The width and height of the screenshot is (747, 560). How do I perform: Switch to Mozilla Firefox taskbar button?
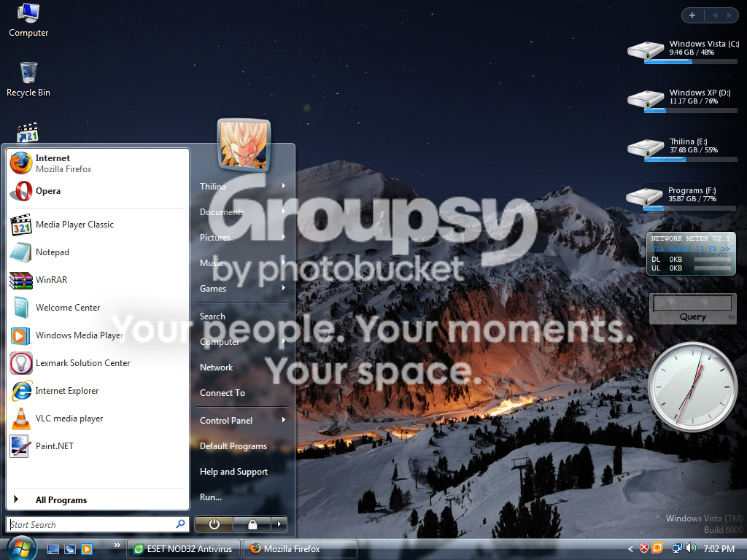[300, 549]
